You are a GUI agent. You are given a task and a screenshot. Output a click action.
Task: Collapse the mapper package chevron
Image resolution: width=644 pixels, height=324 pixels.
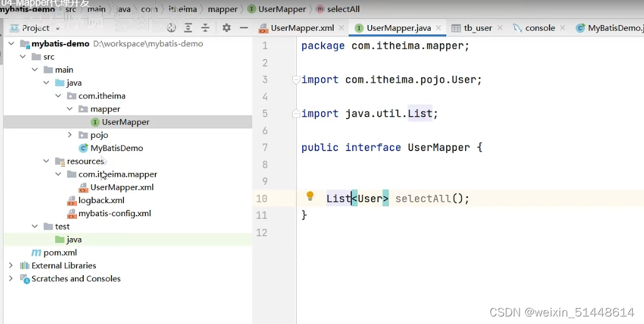coord(70,109)
